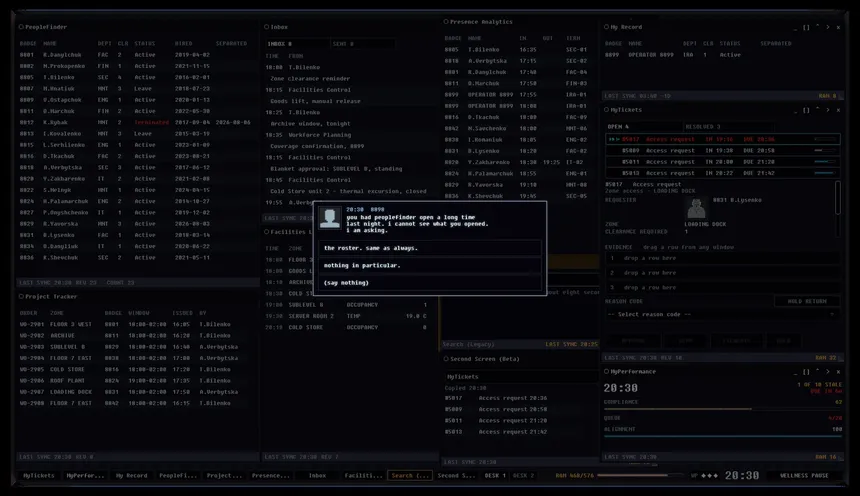860x496 pixels.
Task: Click the Inbox window title circle icon
Action: pos(267,27)
